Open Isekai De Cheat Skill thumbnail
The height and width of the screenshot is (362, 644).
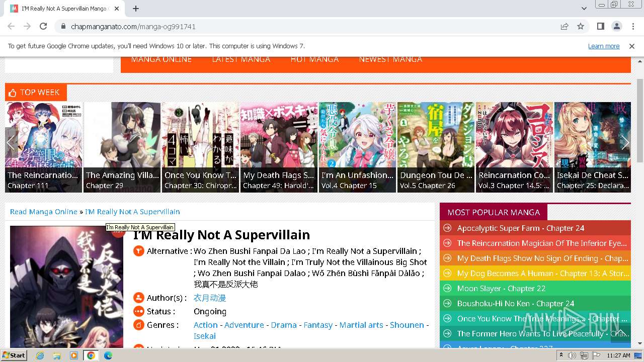coord(593,147)
